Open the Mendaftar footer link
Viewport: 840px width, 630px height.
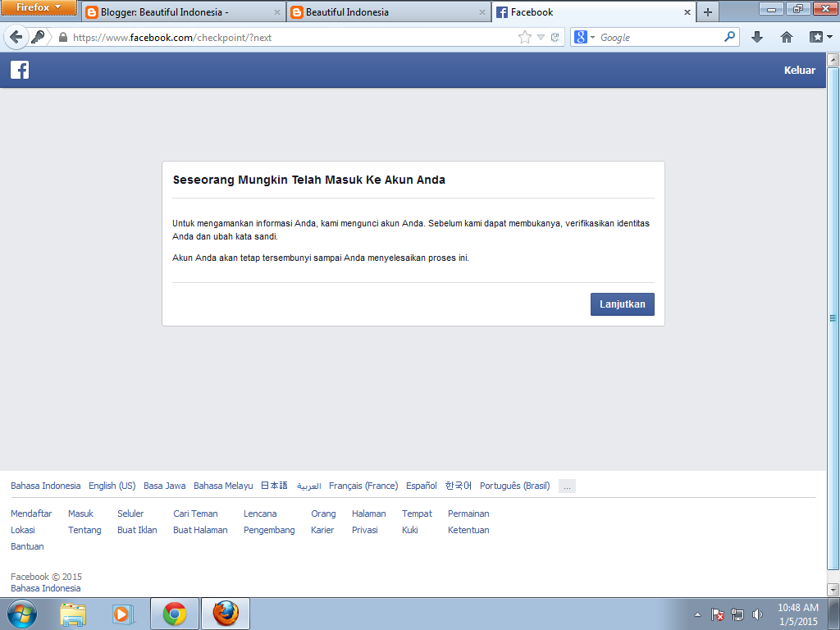[31, 514]
